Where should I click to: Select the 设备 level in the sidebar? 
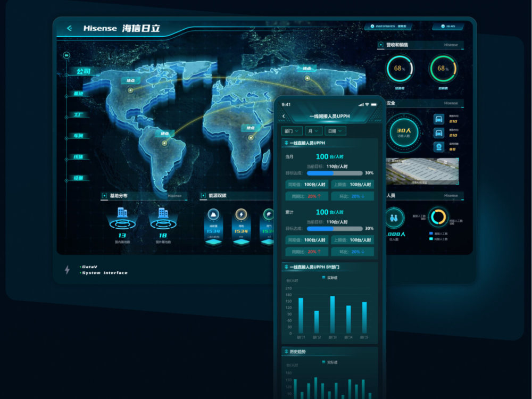pyautogui.click(x=78, y=178)
